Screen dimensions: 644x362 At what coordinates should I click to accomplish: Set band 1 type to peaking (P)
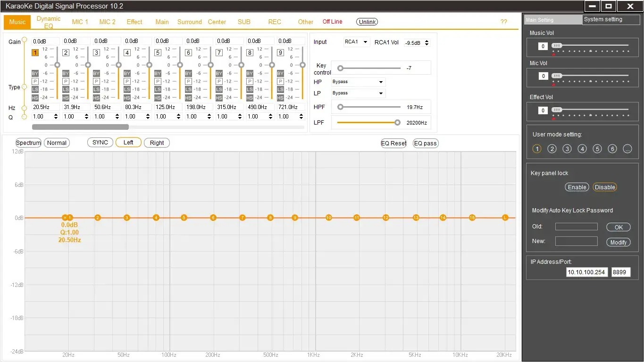[35, 81]
